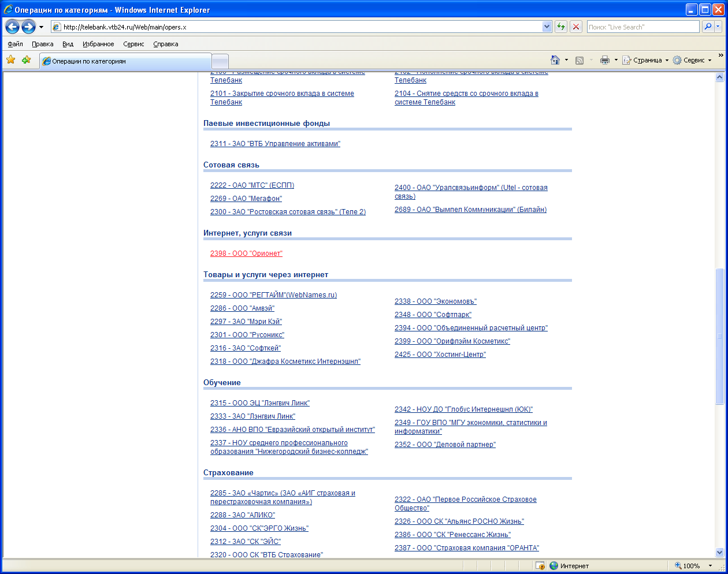Click the vertical scrollbar thumb
728x574 pixels.
(719, 336)
